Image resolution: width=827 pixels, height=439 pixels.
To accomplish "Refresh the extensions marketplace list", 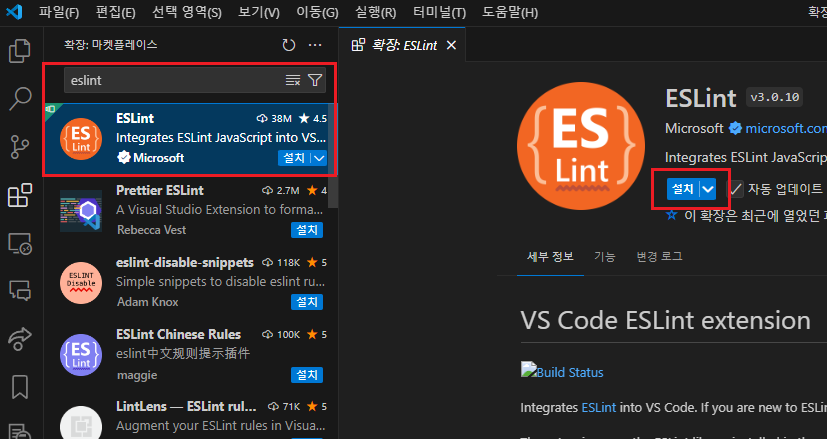I will (x=289, y=45).
